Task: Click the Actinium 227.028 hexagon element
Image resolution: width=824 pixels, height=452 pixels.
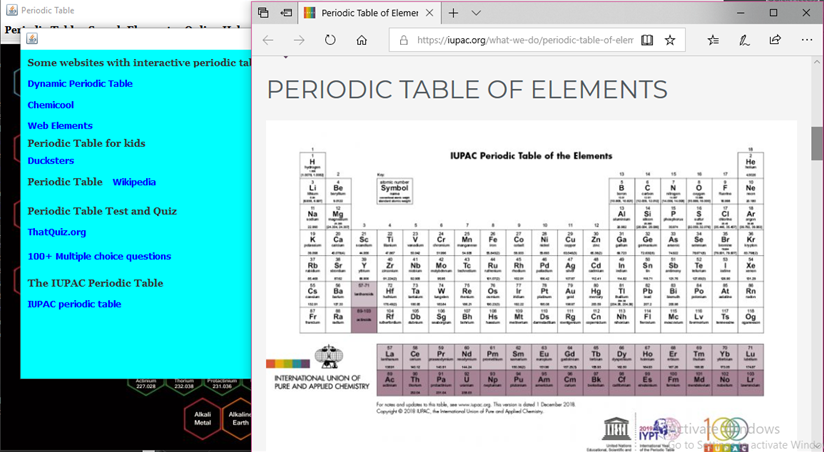Action: click(146, 387)
